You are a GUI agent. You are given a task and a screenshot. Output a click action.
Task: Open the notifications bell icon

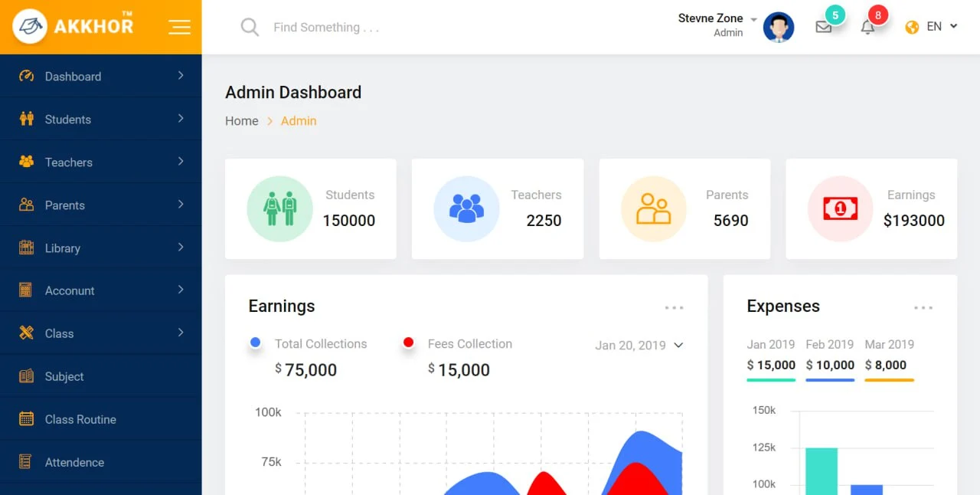[x=867, y=28]
